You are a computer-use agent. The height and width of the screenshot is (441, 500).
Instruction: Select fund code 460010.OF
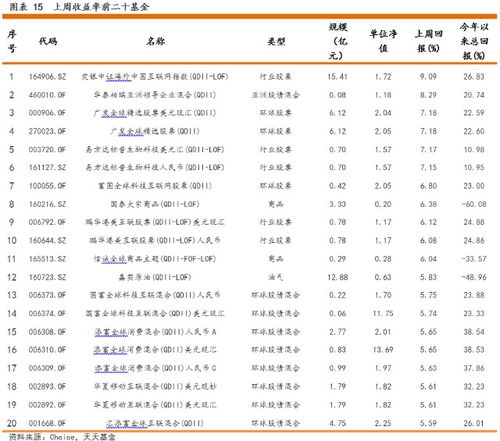pos(47,95)
